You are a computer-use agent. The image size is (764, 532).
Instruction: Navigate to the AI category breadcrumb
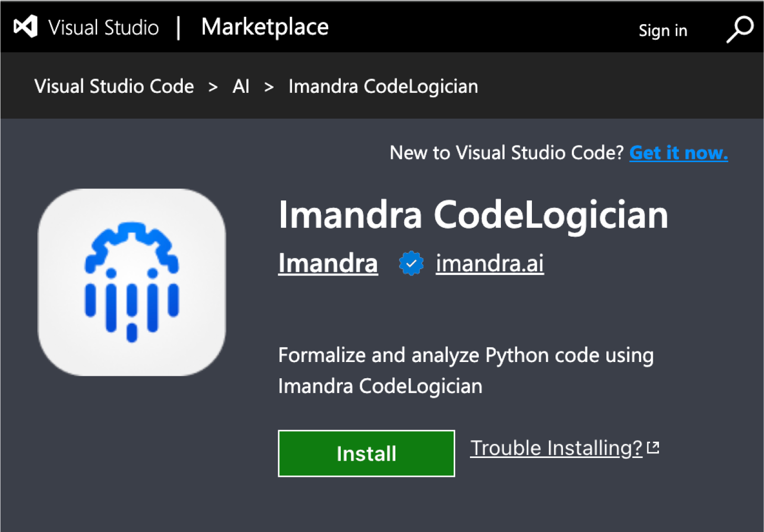241,86
